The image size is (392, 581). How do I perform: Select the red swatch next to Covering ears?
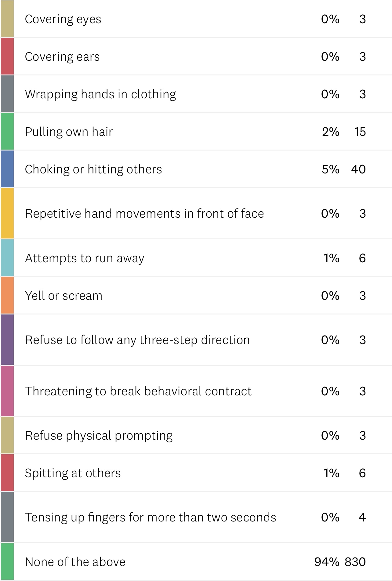(7, 56)
